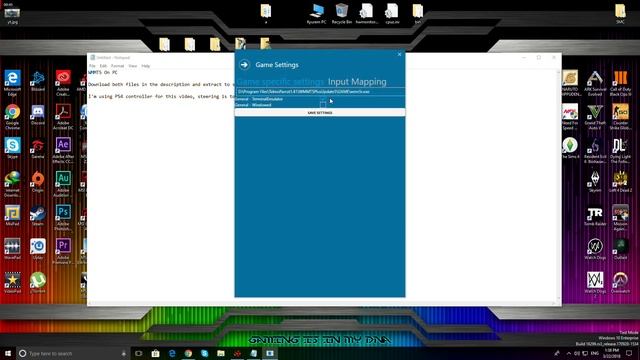Open Call of Duty Black Ops III shortcut
The image size is (640, 360).
(x=620, y=83)
